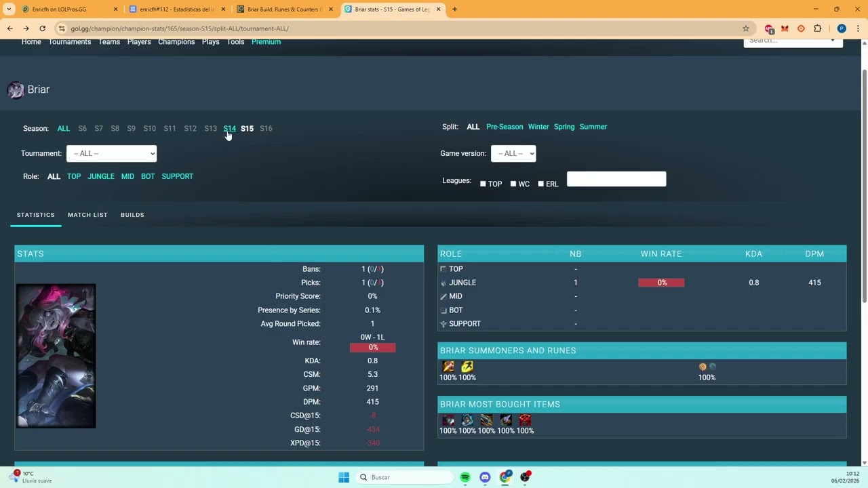Open the Windows Start menu

click(x=344, y=477)
